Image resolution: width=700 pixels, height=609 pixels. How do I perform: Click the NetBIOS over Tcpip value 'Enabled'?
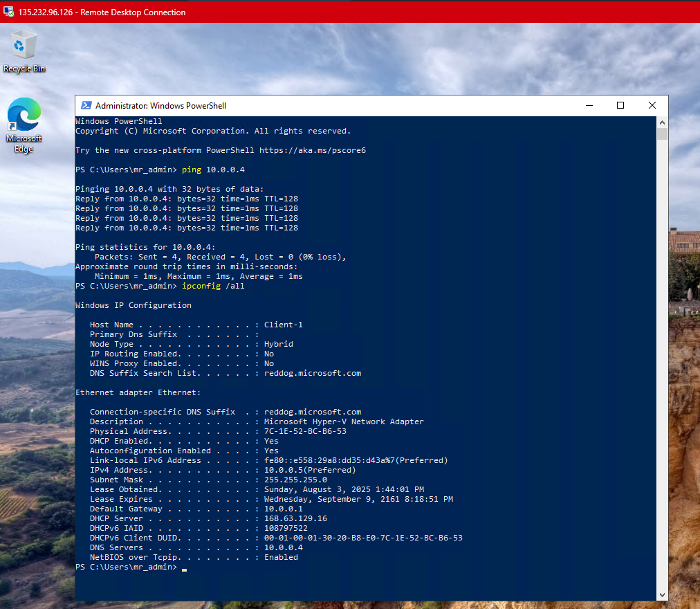pyautogui.click(x=281, y=558)
